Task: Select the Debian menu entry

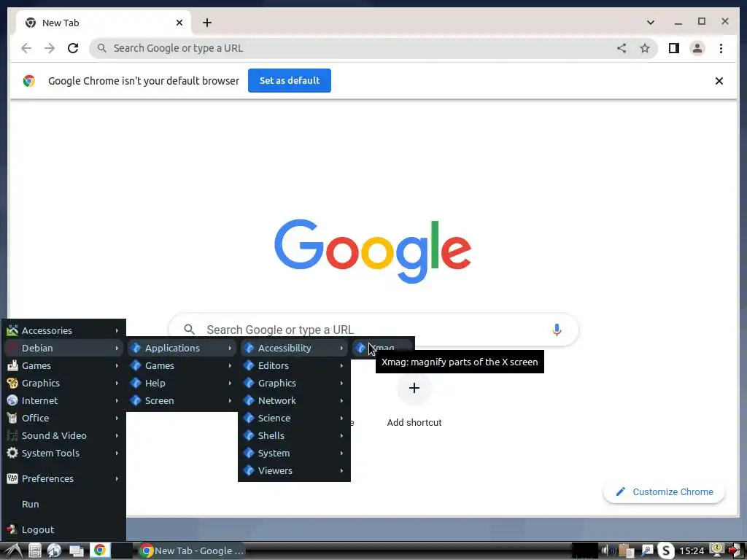Action: [x=63, y=348]
